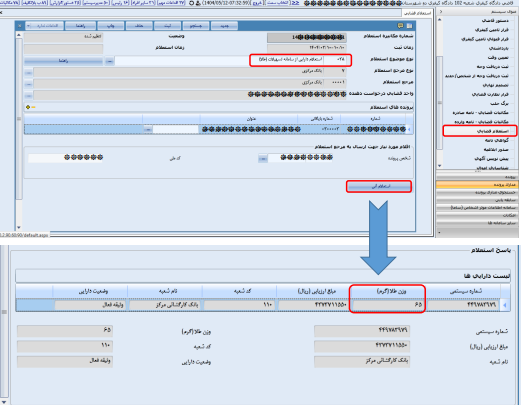Click the چاپ toolbar button
The image size is (524, 405).
pyautogui.click(x=110, y=26)
